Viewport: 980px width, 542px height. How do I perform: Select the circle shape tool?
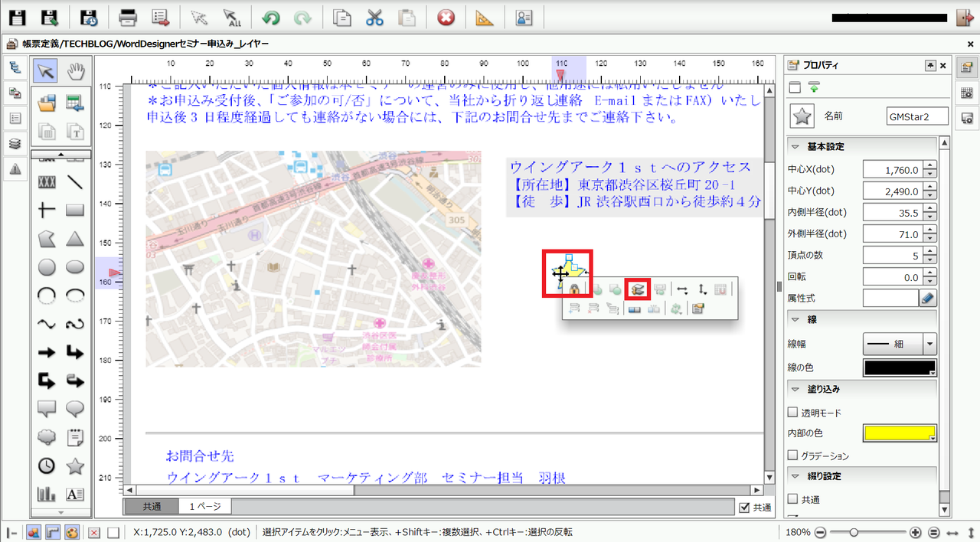click(x=47, y=267)
